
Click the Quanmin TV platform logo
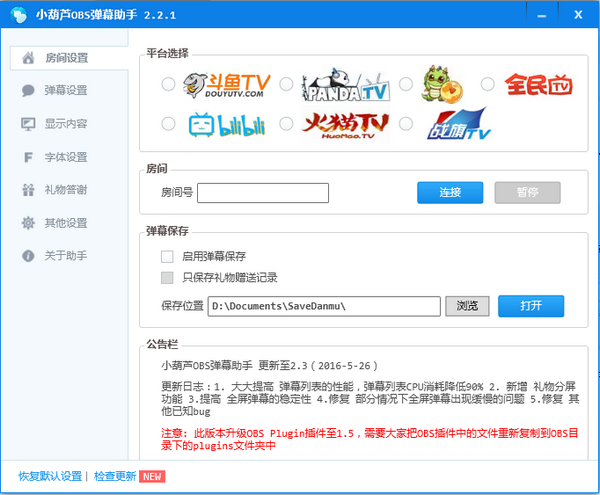[538, 85]
